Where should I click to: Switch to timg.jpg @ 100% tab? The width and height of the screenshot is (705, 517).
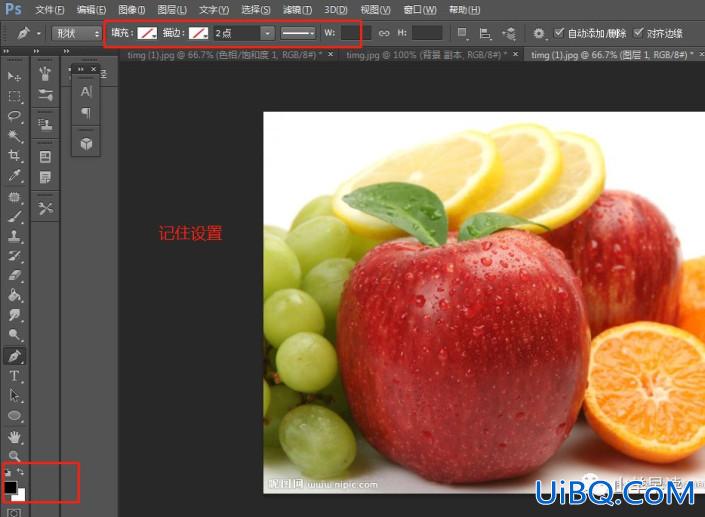[x=426, y=55]
